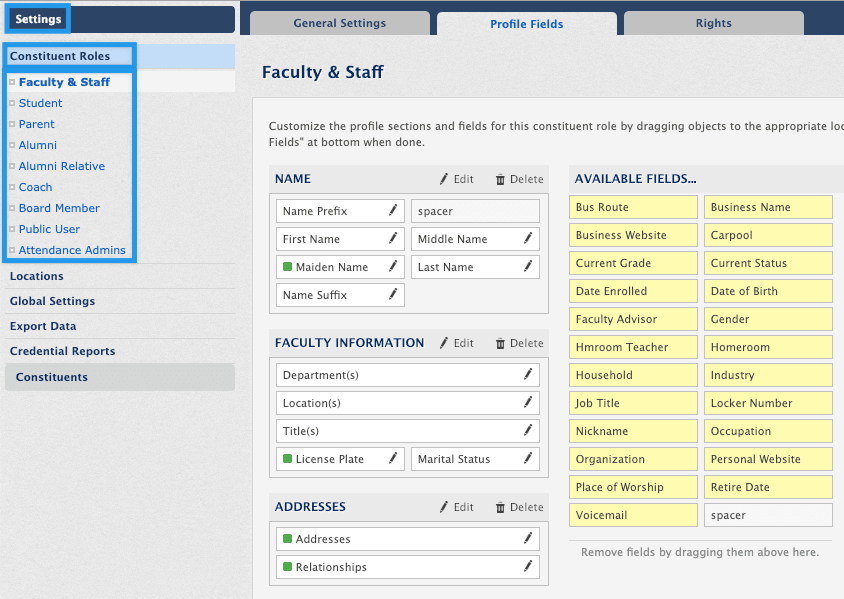Edit Marital Status via pencil icon
The height and width of the screenshot is (599, 844).
click(528, 459)
